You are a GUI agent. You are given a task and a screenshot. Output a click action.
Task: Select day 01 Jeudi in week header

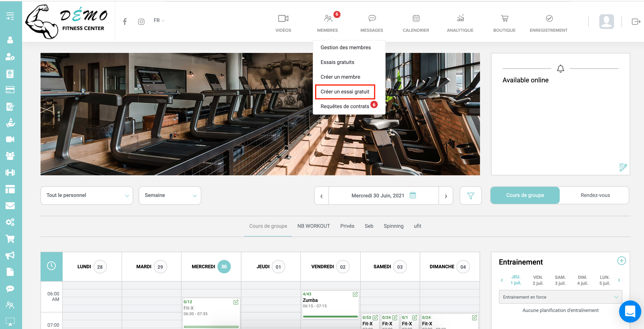(x=278, y=267)
